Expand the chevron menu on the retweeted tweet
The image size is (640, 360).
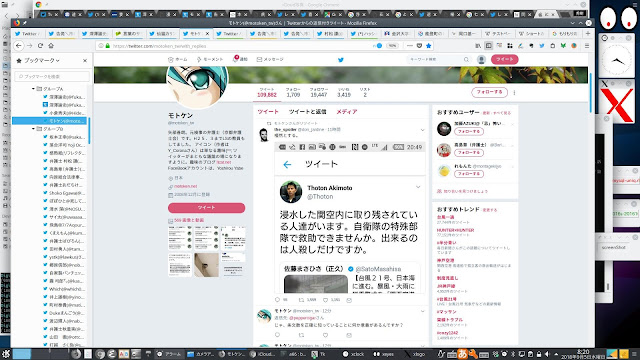coord(422,130)
